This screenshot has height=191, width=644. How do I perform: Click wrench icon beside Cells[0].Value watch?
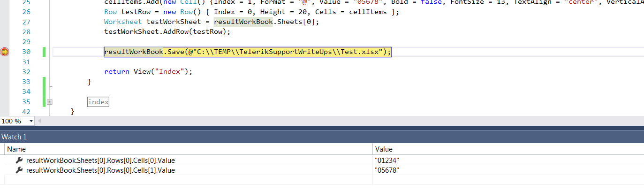[19, 160]
